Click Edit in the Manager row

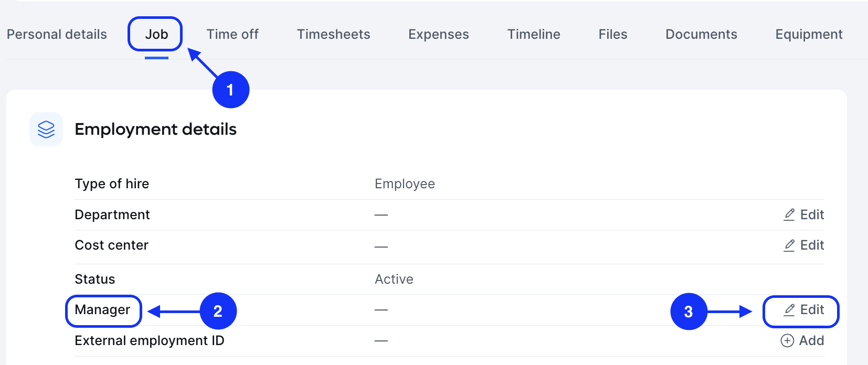tap(804, 310)
